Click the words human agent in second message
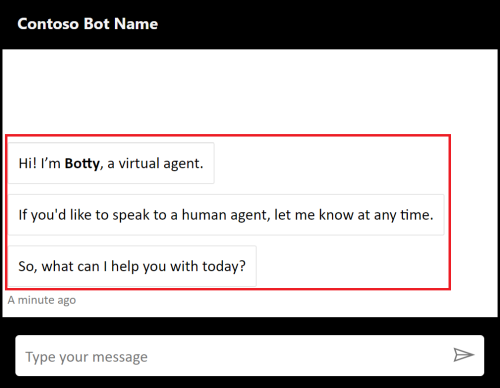The height and width of the screenshot is (388, 500). pos(225,215)
